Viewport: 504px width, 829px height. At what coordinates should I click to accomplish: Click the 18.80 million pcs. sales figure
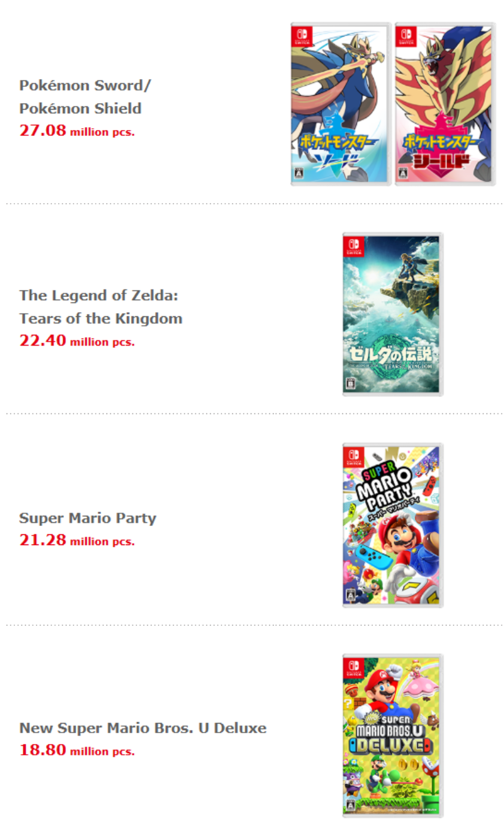click(x=77, y=750)
